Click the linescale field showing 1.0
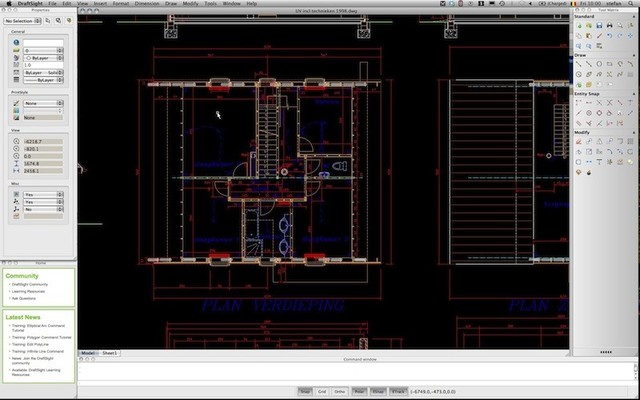 (x=43, y=65)
